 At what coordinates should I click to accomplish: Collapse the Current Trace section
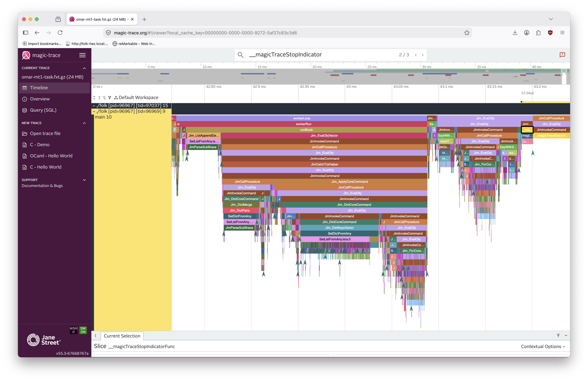point(84,68)
